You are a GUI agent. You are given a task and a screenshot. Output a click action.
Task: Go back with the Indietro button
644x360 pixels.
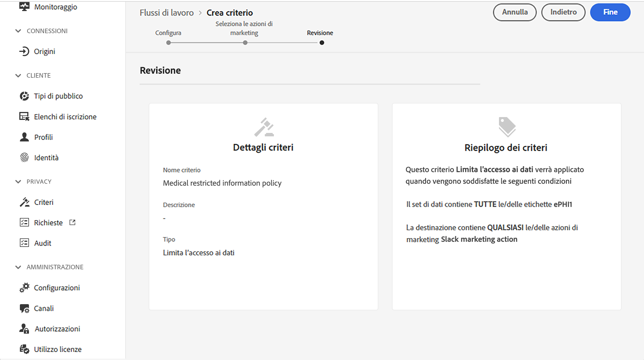pyautogui.click(x=563, y=12)
